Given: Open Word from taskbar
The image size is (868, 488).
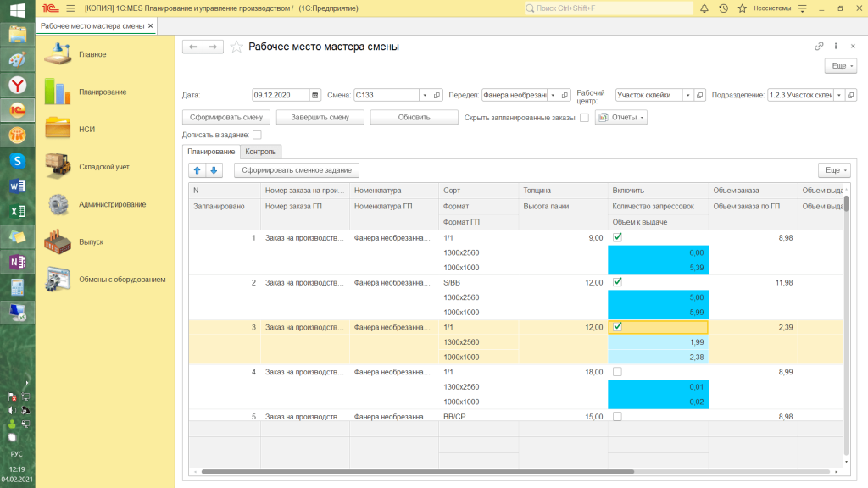Looking at the screenshot, I should tap(17, 186).
